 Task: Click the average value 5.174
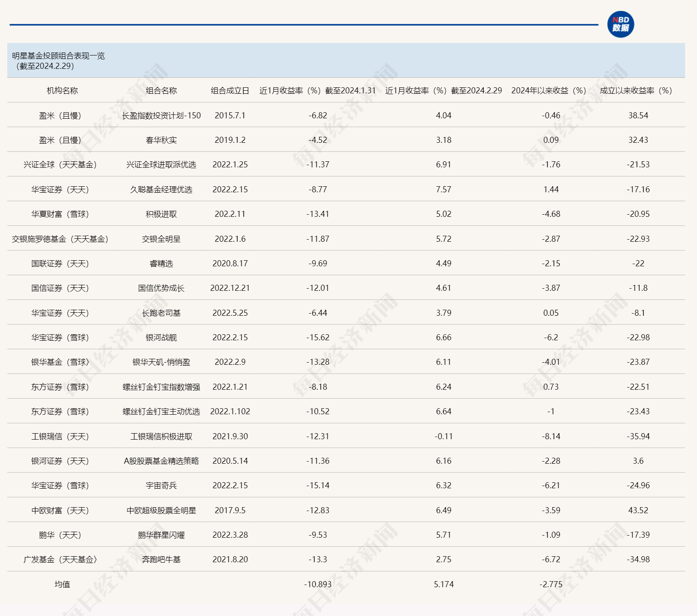[444, 585]
